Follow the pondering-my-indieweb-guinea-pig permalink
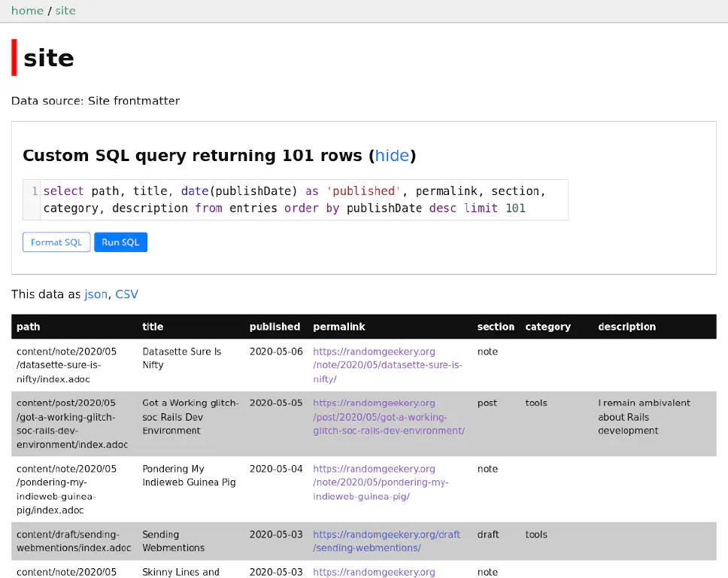 381,482
